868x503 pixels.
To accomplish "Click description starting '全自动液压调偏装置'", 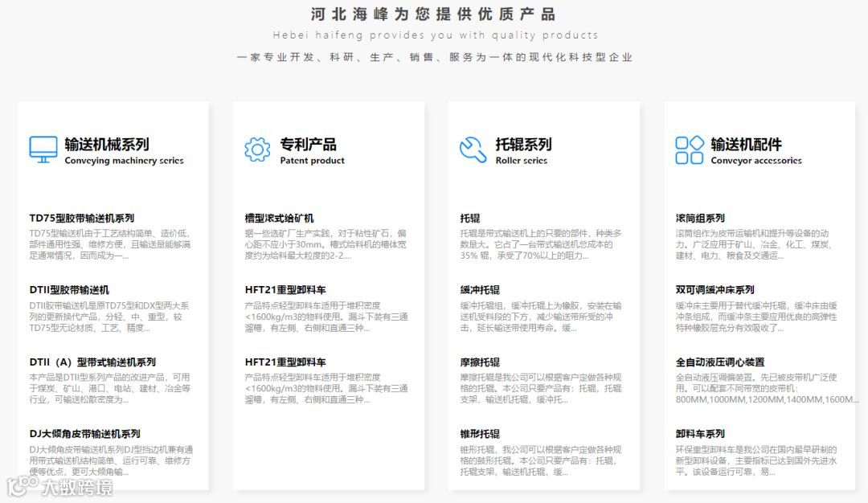I will (x=768, y=388).
